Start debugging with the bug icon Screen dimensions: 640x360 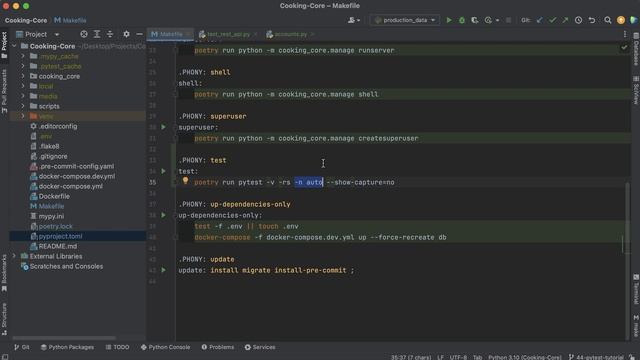click(462, 20)
